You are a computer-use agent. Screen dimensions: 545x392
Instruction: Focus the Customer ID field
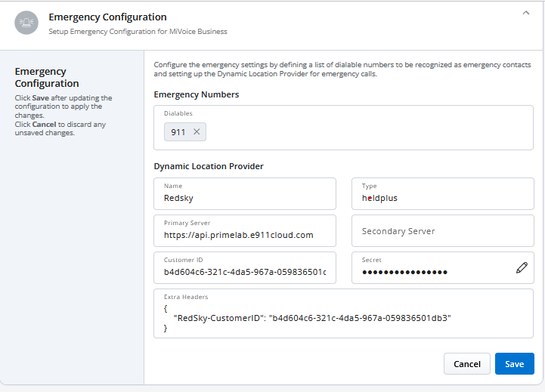pyautogui.click(x=244, y=272)
